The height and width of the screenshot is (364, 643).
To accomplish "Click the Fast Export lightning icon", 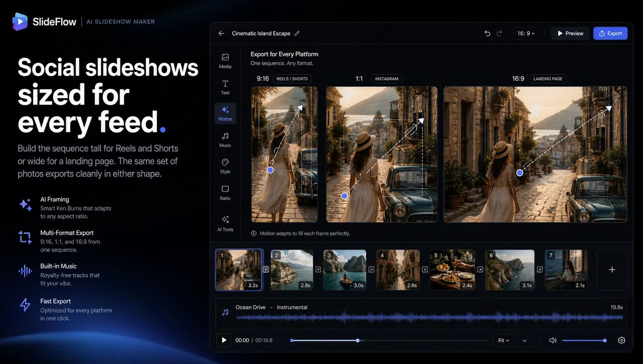I will [25, 305].
